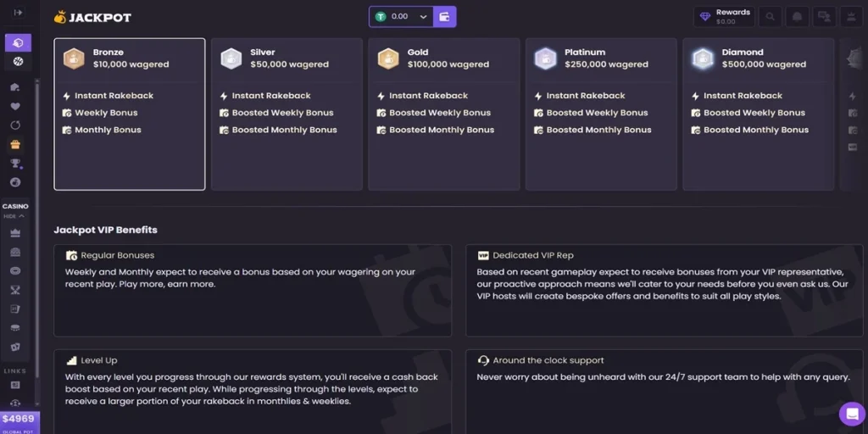868x434 pixels.
Task: Click the Jackpot logo link
Action: 92,17
